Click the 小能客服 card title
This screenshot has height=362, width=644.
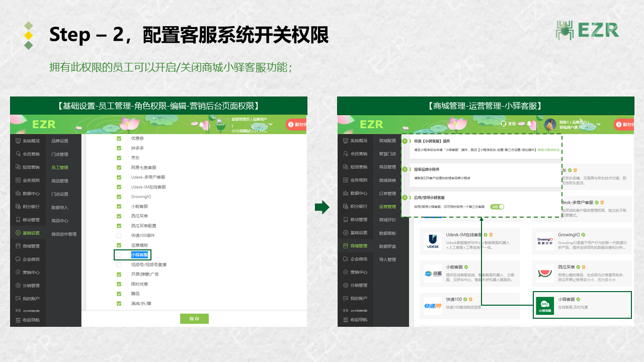pyautogui.click(x=454, y=267)
